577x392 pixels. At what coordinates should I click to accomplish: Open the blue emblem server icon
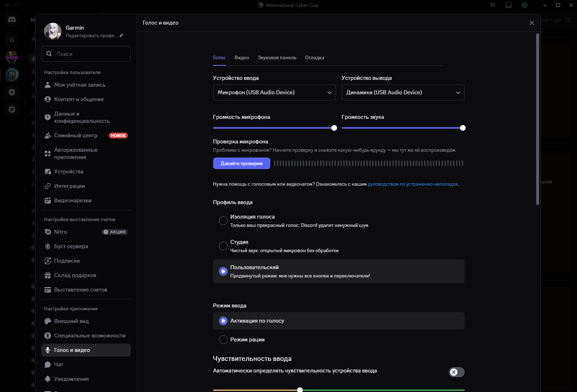12,74
